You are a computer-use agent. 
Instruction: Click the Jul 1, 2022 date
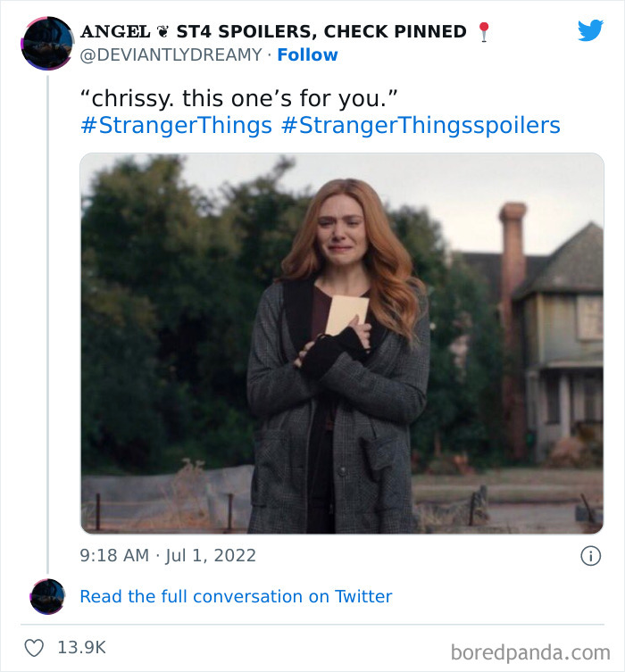(x=211, y=555)
